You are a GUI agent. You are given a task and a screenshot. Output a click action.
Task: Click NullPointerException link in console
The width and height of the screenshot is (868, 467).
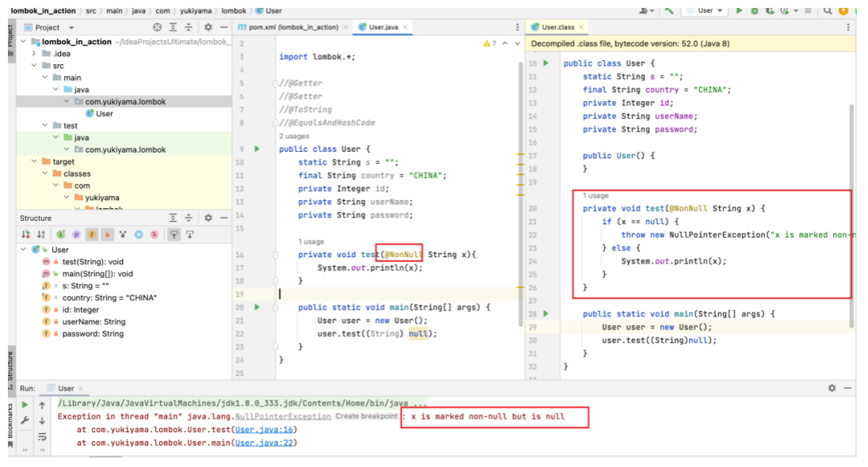(x=283, y=416)
